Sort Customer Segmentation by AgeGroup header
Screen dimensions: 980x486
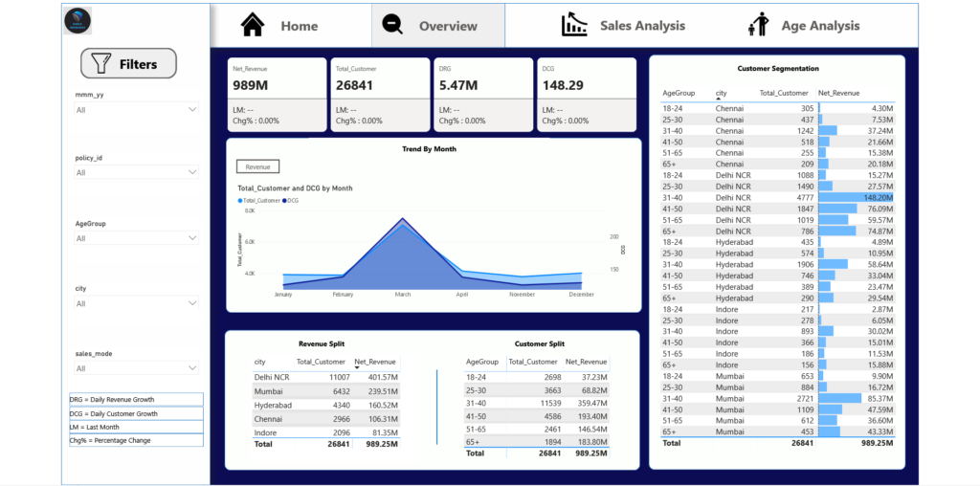point(679,93)
